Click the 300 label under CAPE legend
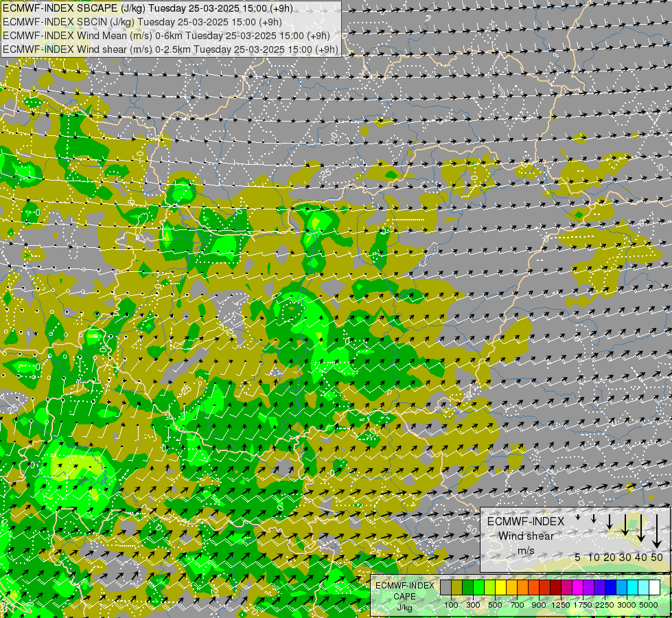This screenshot has height=618, width=672. 473,605
